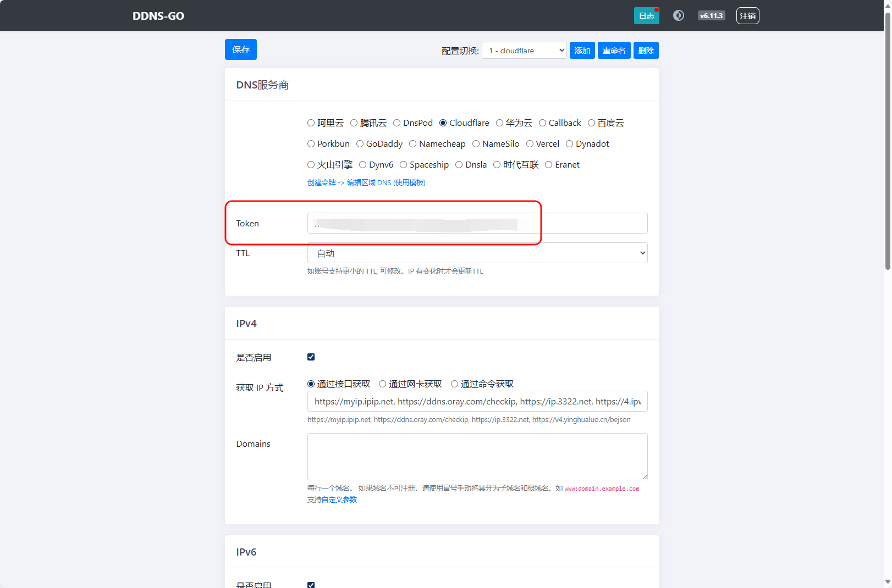Open the 日志 logs button
The height and width of the screenshot is (588, 892).
click(646, 16)
